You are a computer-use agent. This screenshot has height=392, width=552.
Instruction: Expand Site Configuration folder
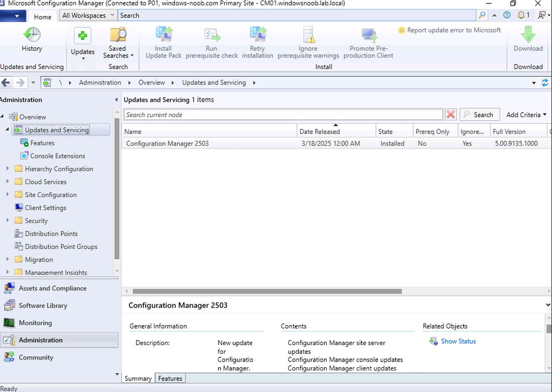[7, 194]
